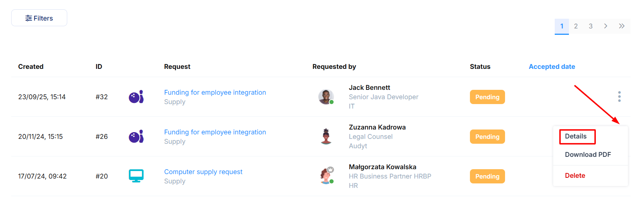Open the three-dot menu for request #32
Screen dimensions: 644x204
click(619, 97)
